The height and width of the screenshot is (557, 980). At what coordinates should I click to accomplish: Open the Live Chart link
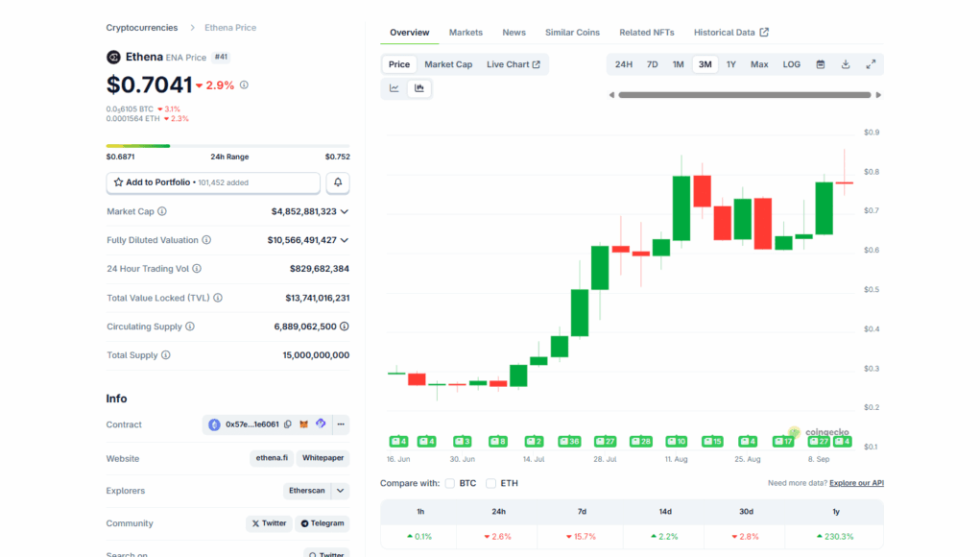coord(514,64)
